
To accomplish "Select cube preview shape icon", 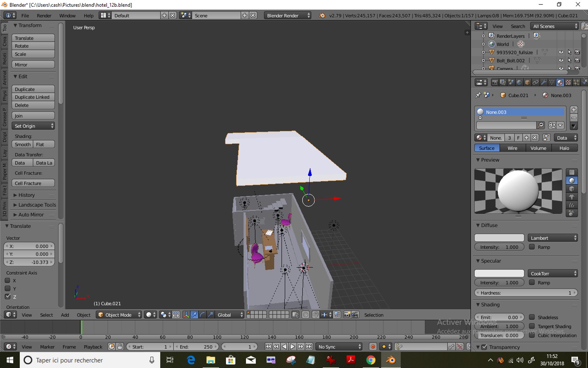I will tap(572, 189).
